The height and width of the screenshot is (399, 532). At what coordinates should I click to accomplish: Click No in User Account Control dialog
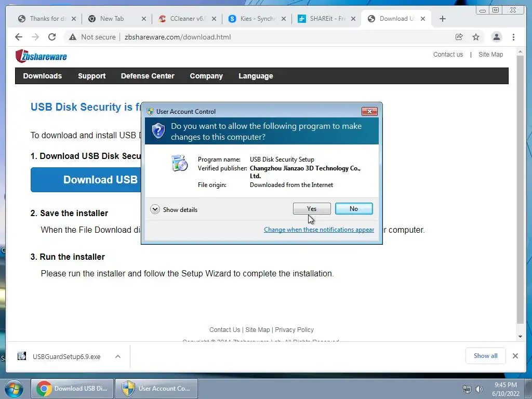point(353,209)
